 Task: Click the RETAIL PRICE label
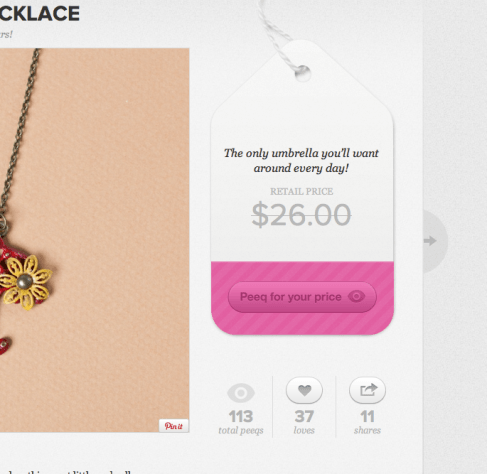(301, 191)
